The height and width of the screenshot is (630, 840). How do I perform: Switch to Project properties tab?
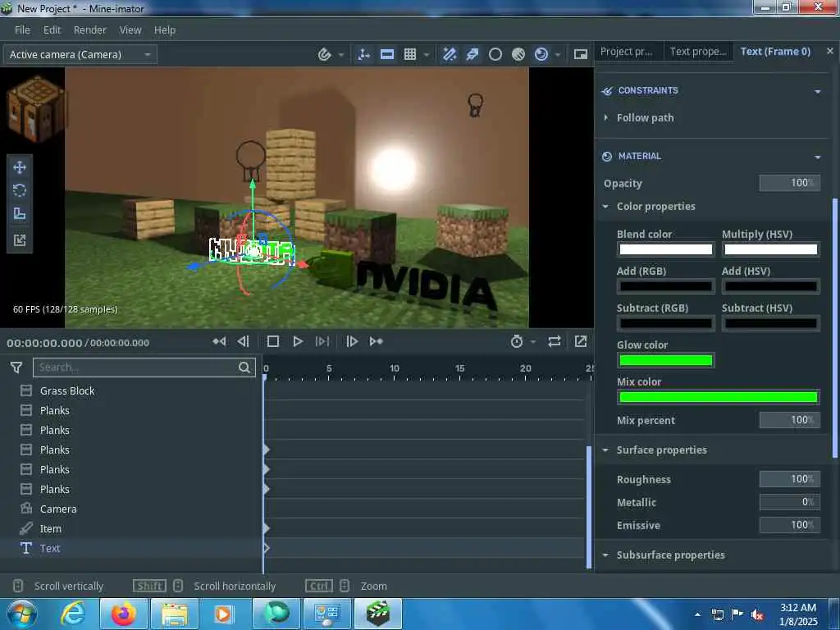tap(628, 52)
